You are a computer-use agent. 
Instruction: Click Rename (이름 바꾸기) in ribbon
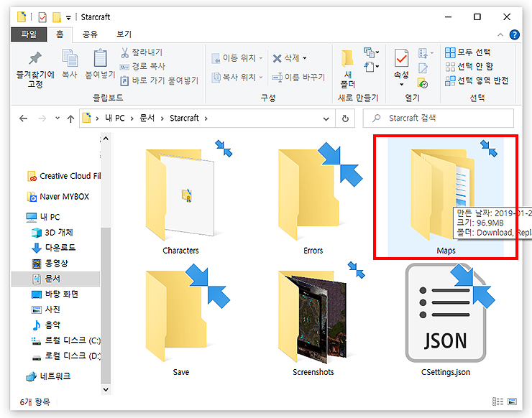[x=298, y=78]
